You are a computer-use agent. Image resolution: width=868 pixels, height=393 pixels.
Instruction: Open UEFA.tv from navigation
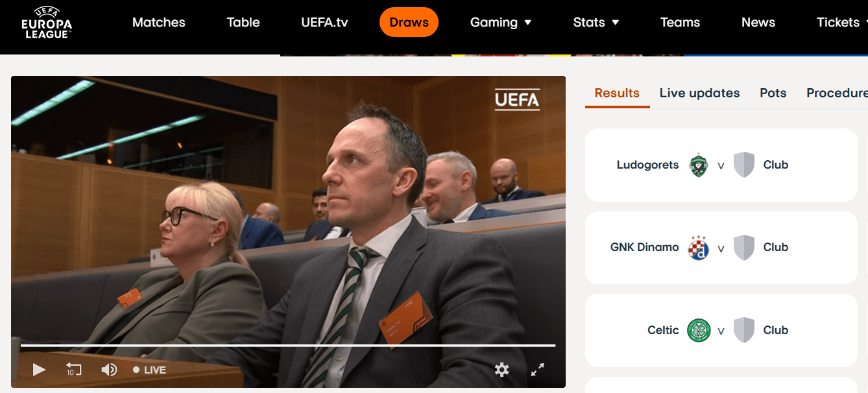coord(324,22)
